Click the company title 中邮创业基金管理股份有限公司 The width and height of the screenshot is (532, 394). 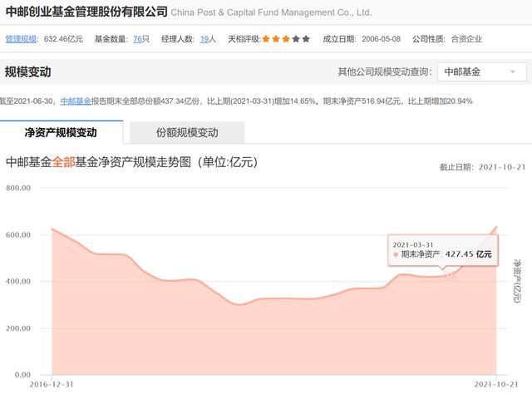[x=86, y=12]
